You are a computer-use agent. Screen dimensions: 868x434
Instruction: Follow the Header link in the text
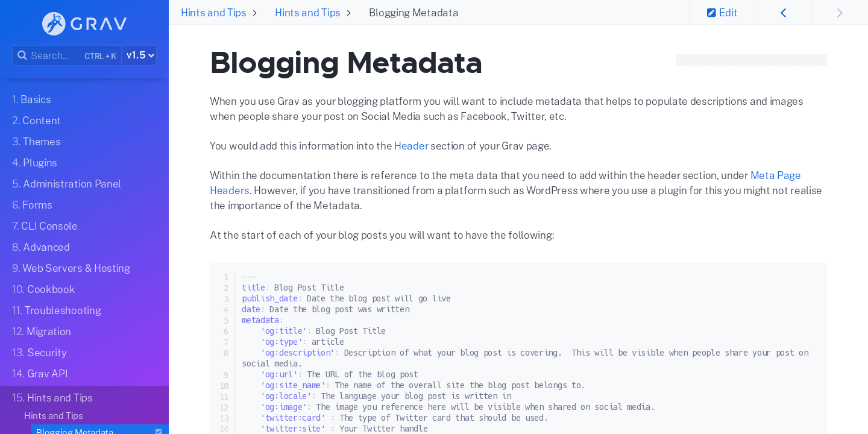411,146
